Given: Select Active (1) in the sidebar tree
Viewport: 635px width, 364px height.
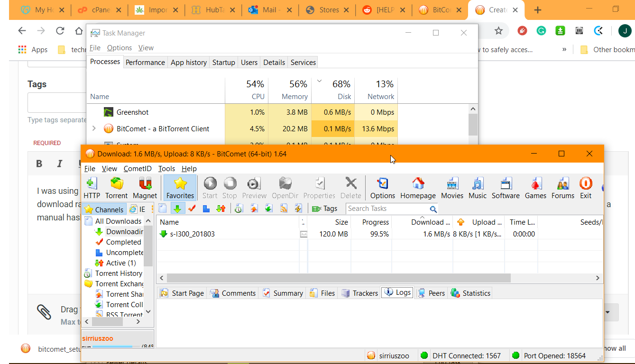Looking at the screenshot, I should [x=121, y=263].
